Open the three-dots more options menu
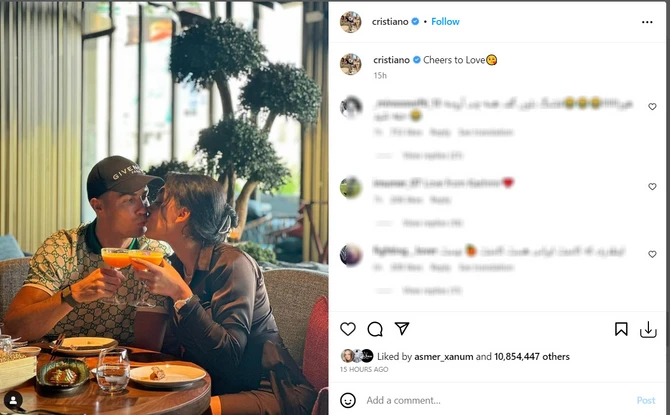 [x=647, y=22]
